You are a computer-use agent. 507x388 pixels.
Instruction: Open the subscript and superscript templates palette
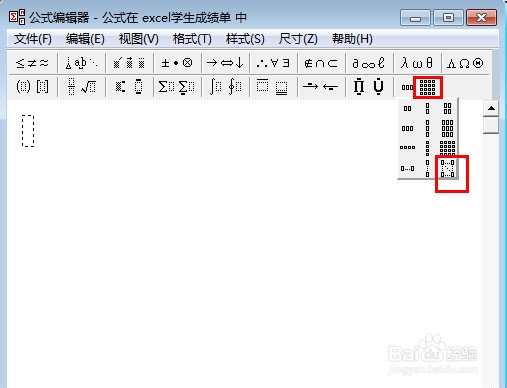pyautogui.click(x=129, y=87)
